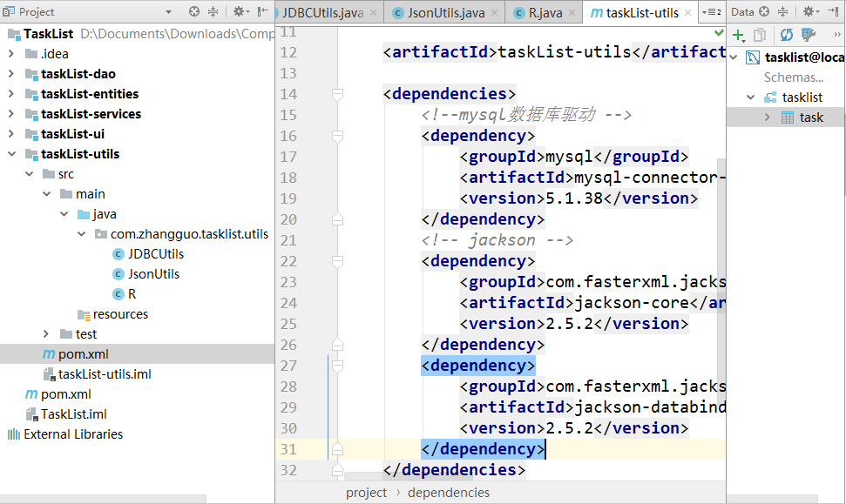Collapse the tasklist@localhost data source
The image size is (846, 504).
[x=734, y=57]
